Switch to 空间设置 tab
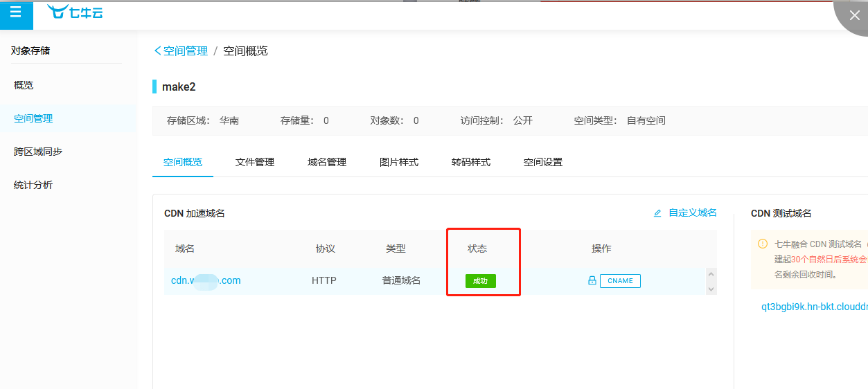 543,162
